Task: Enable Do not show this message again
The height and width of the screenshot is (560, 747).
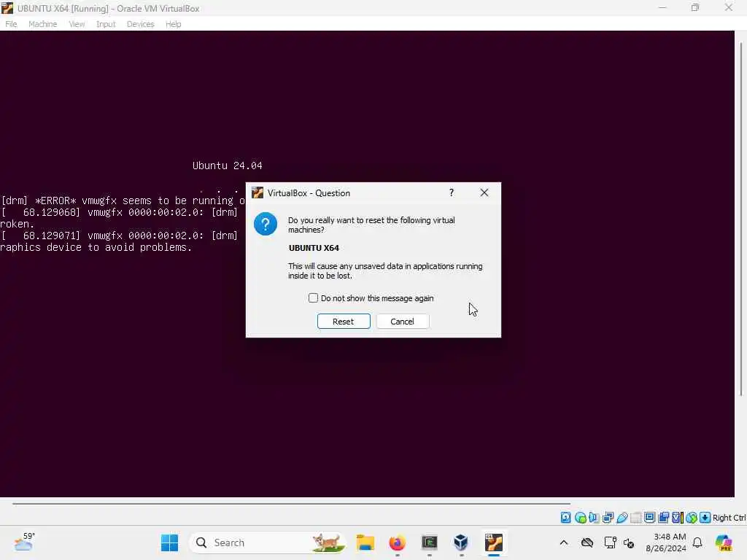Action: pos(313,298)
